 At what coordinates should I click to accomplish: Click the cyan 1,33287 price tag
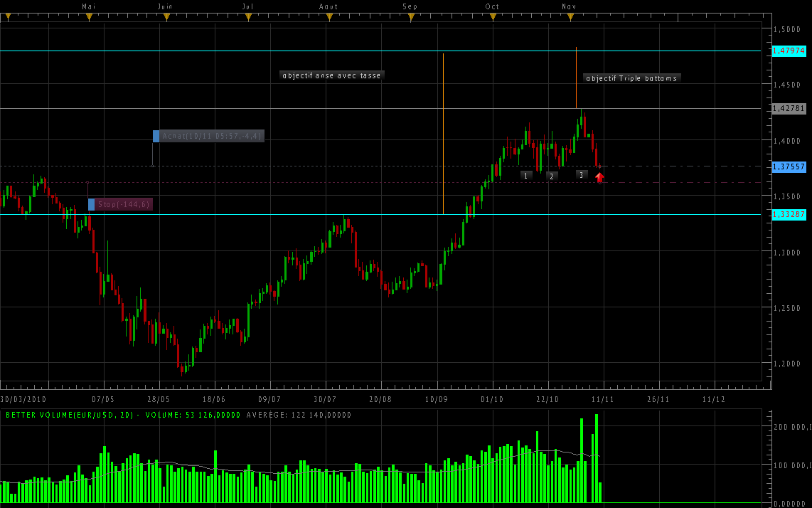tap(790, 214)
